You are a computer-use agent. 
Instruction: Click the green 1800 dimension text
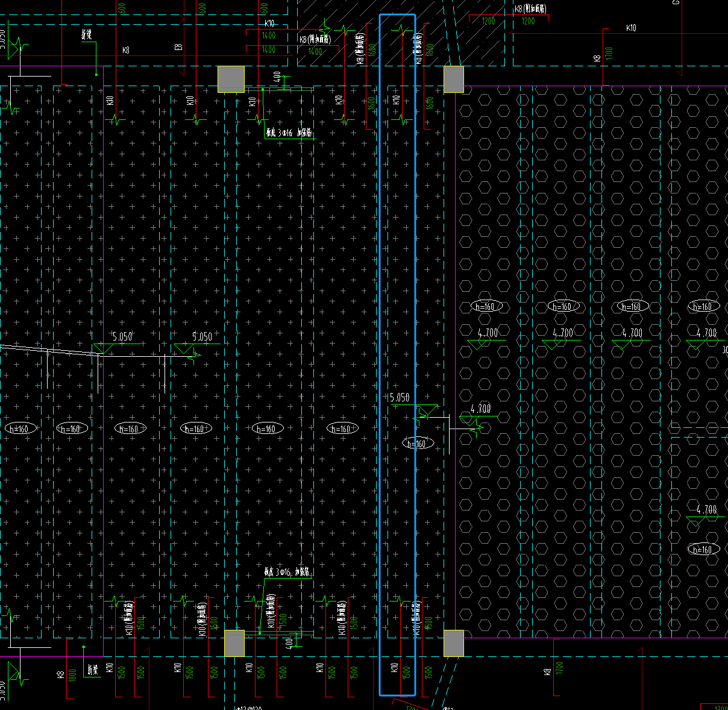(72, 674)
